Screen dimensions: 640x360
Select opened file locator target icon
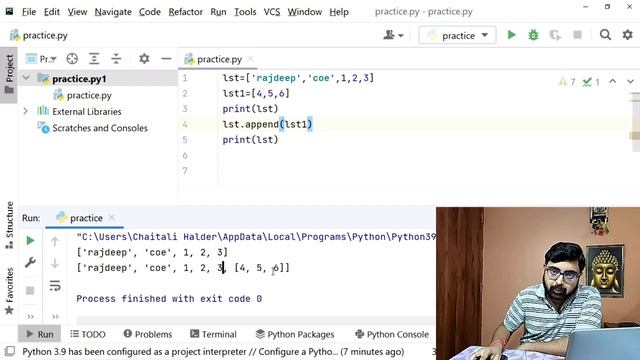click(72, 59)
